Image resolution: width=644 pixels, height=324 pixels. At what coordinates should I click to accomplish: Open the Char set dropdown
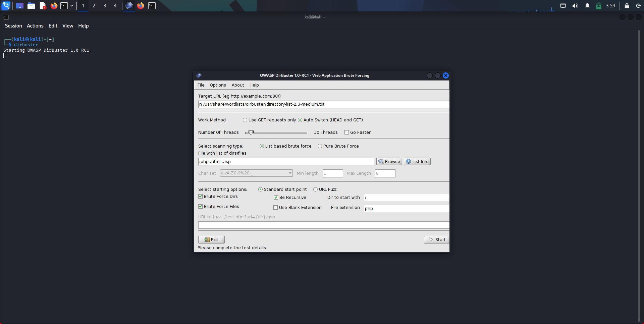[x=256, y=173]
